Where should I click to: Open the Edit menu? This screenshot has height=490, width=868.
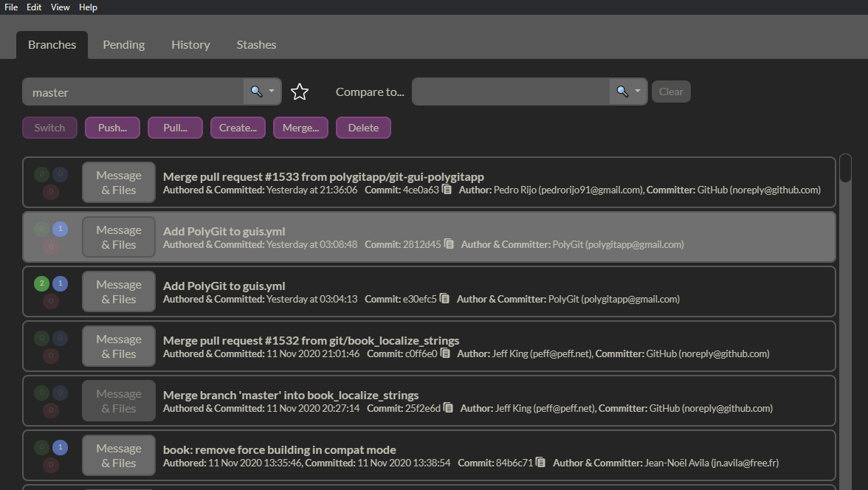coord(34,7)
